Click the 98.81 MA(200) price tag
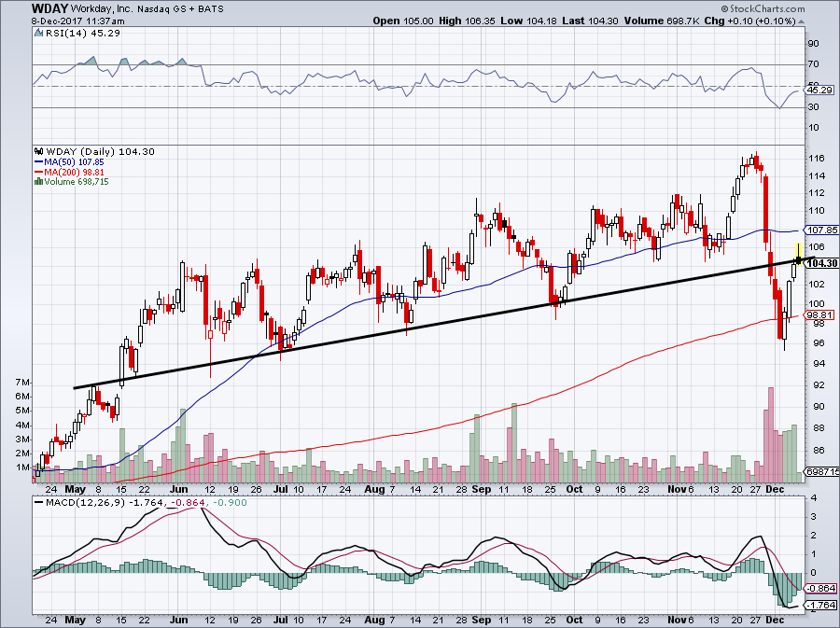The width and height of the screenshot is (840, 628). 818,314
